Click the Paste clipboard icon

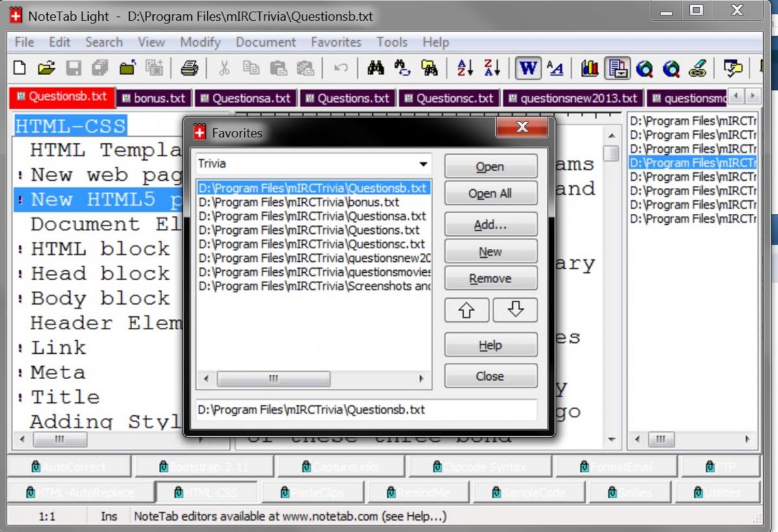(x=278, y=67)
